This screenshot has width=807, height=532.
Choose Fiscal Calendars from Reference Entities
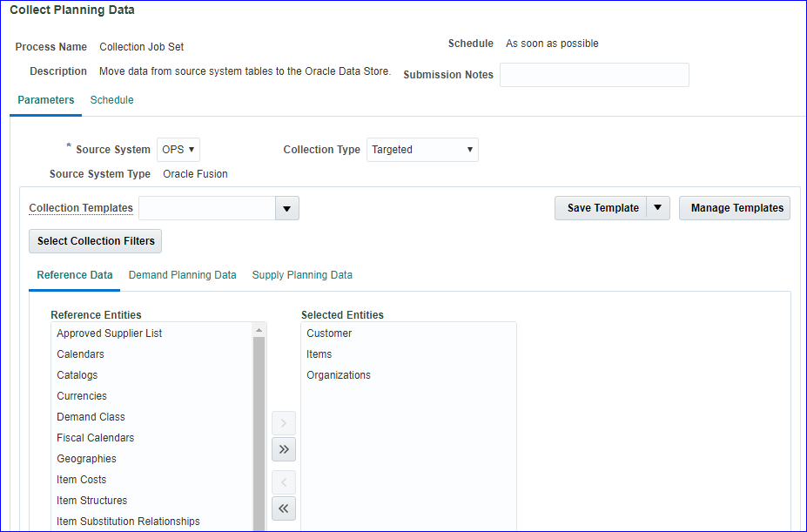point(96,438)
